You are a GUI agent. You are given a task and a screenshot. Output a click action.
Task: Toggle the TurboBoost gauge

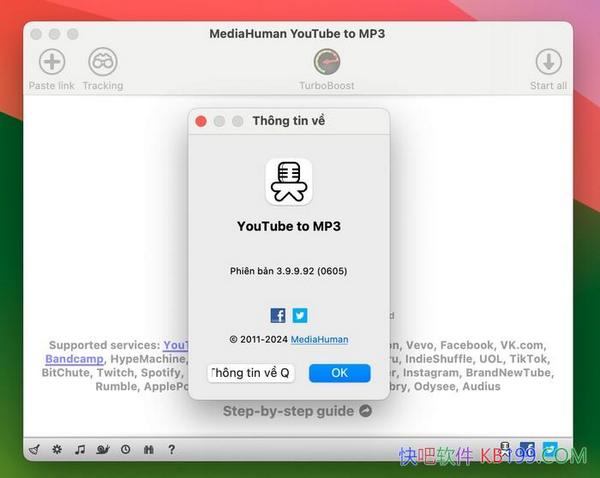point(327,62)
